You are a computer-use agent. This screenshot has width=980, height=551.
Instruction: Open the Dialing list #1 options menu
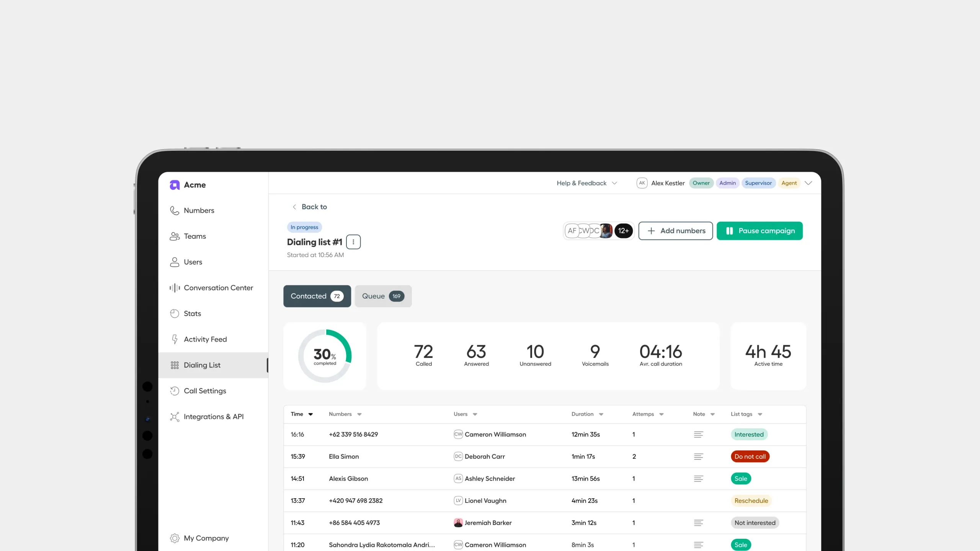(353, 242)
